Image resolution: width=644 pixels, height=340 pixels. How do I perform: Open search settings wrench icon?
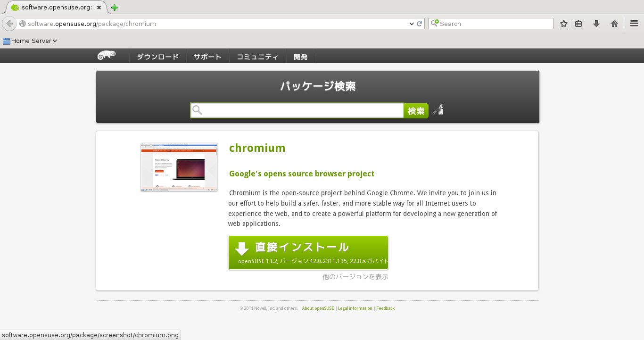[438, 110]
